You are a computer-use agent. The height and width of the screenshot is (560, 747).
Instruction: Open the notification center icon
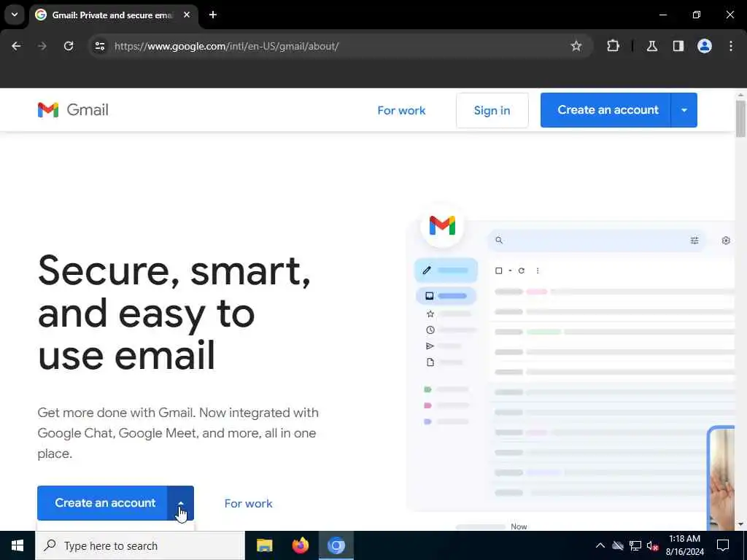[x=723, y=545]
